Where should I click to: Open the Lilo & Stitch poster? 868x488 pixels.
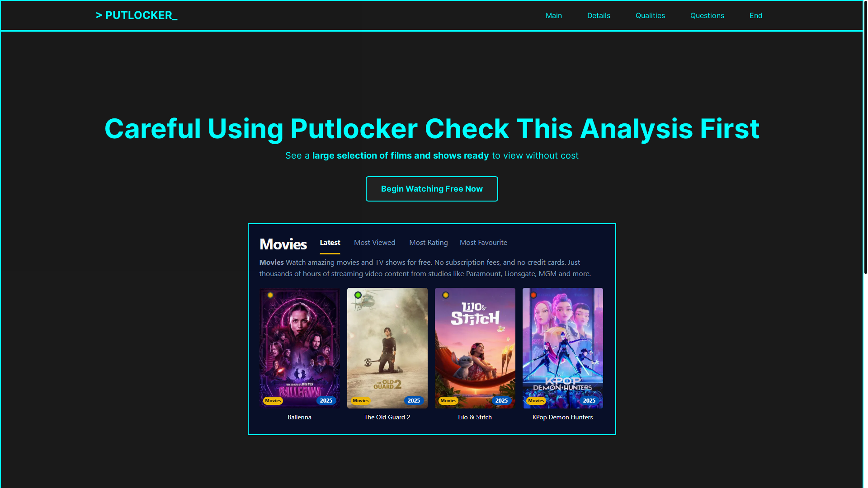coord(475,348)
